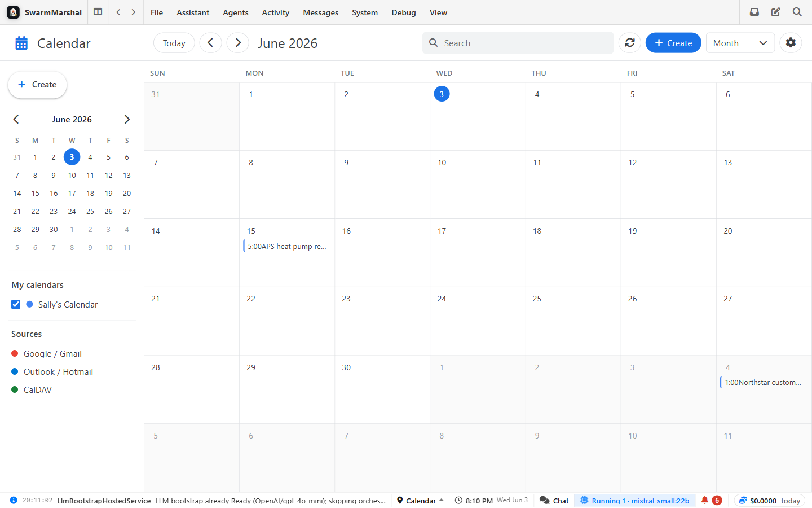Screen dimensions: 812x508
Task: Go to previous month in main toolbar
Action: pos(210,43)
